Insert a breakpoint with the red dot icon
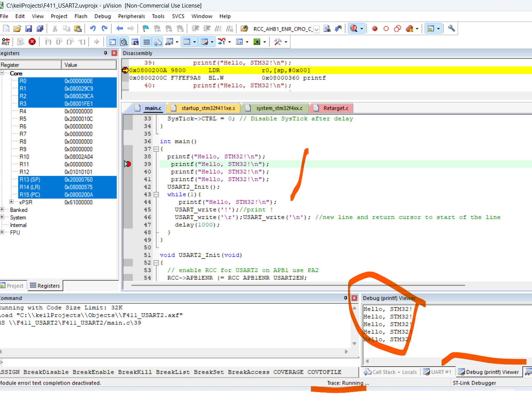The image size is (532, 394). [374, 28]
